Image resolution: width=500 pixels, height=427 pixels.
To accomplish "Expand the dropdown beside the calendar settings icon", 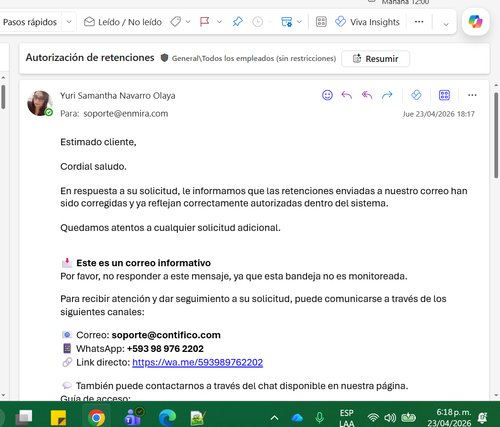I will 299,22.
